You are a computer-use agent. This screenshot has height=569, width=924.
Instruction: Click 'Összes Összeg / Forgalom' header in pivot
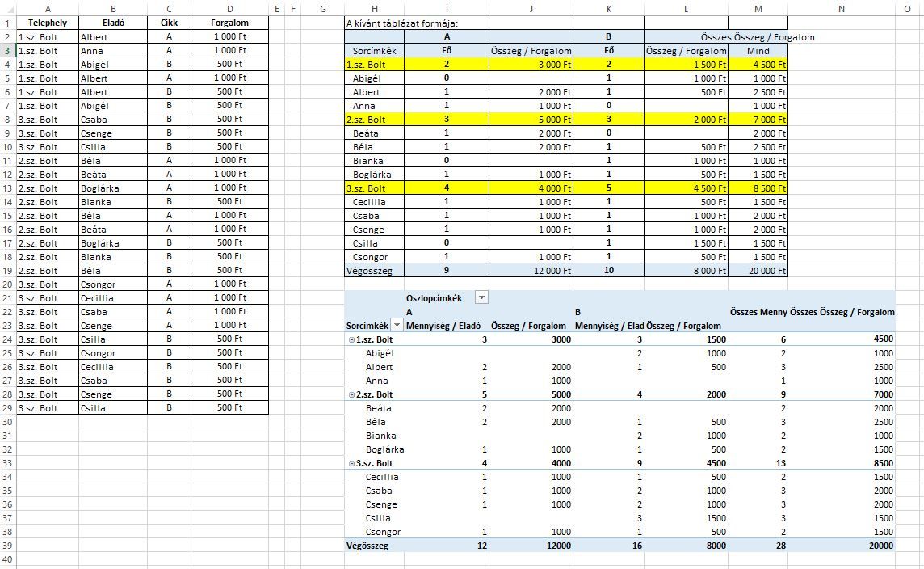coord(842,312)
